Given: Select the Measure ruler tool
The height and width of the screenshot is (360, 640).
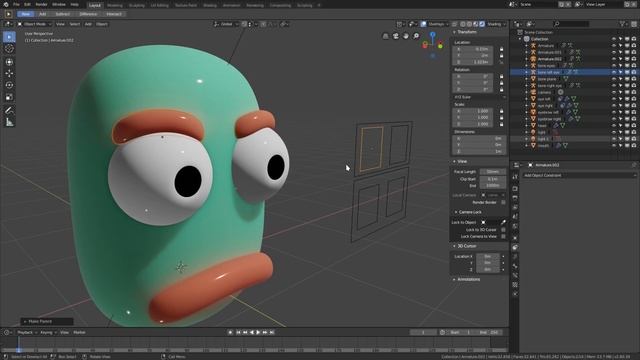Looking at the screenshot, I should point(9,122).
